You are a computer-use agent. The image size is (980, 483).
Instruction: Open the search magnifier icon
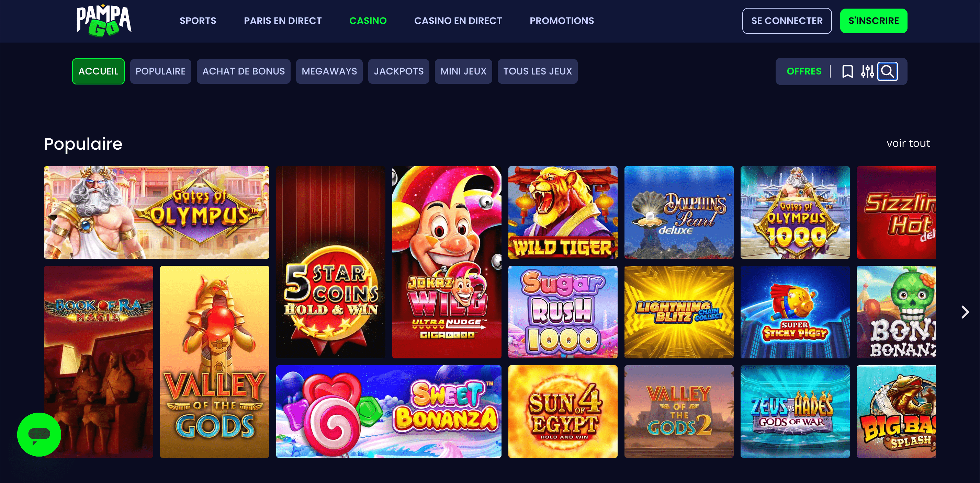(887, 71)
